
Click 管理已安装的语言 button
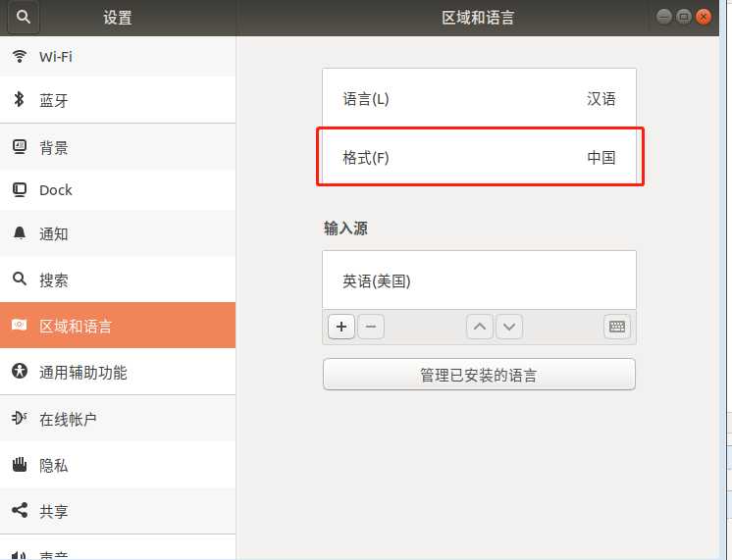coord(479,375)
